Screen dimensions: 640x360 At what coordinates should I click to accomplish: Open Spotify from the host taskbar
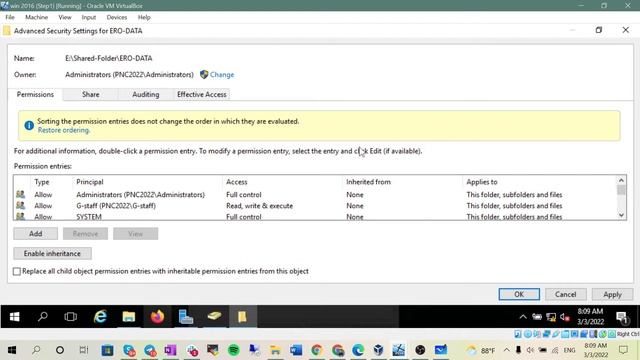(x=234, y=350)
